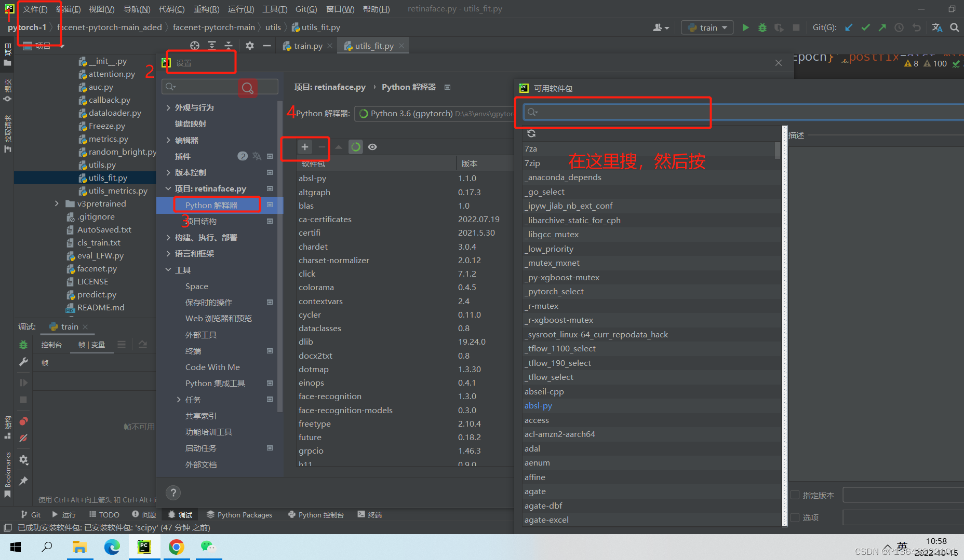Hide the project panel with minus icon
This screenshot has height=560, width=964.
[x=266, y=46]
